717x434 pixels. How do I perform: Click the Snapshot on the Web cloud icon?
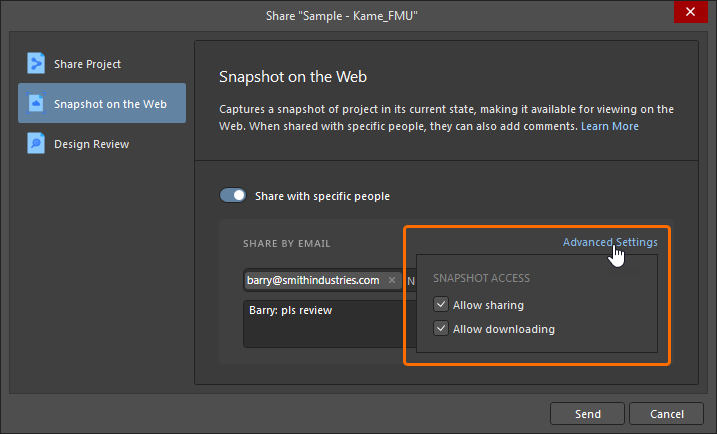pyautogui.click(x=36, y=103)
